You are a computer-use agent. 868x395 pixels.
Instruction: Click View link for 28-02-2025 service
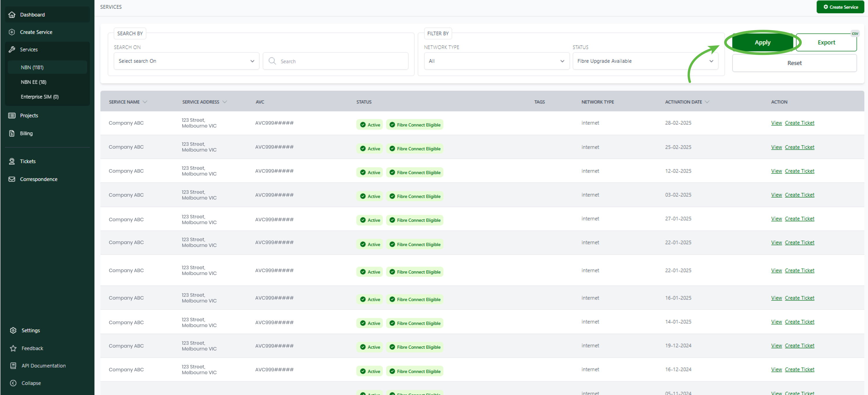pos(776,123)
